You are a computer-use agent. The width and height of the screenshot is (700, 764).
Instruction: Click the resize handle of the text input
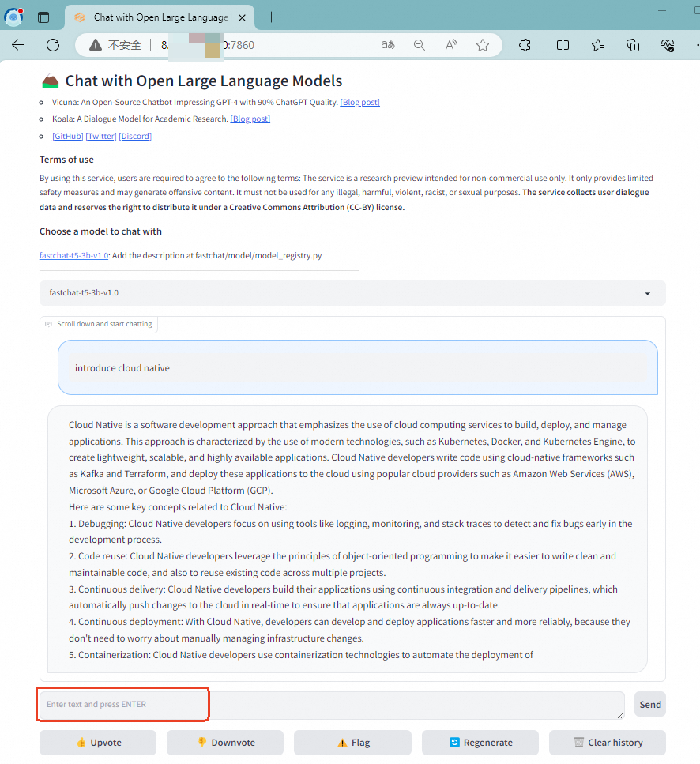620,715
